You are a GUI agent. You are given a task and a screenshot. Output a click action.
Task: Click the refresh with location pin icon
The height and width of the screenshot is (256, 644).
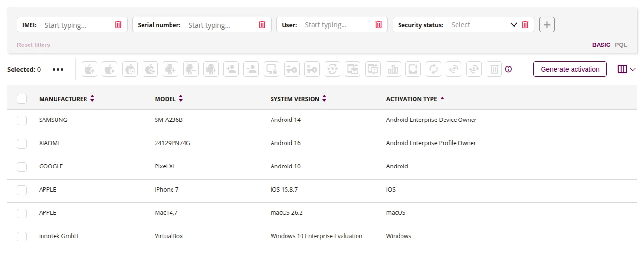pos(474,69)
